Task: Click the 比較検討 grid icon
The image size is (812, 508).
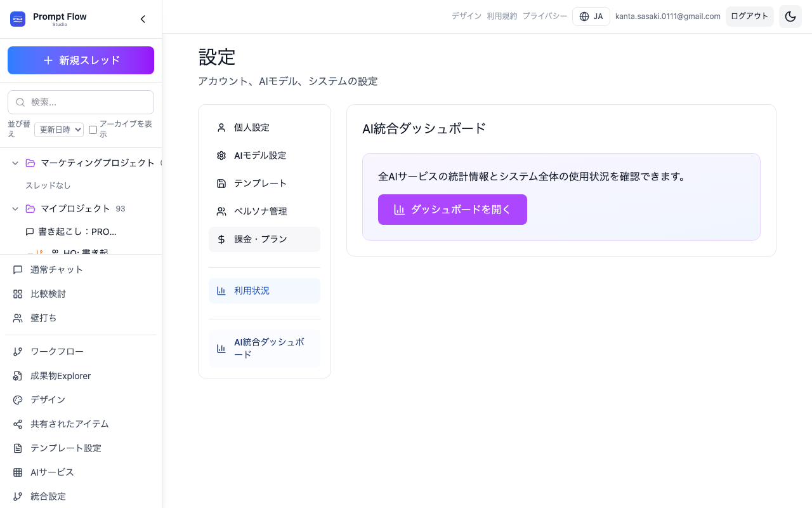Action: [18, 294]
